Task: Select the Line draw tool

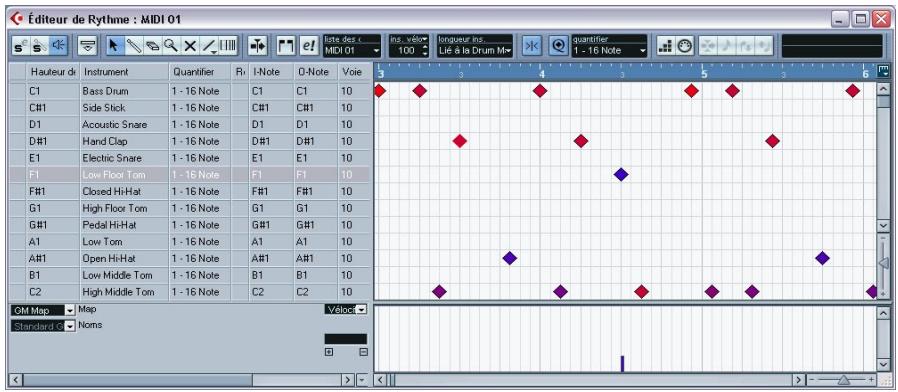Action: (x=210, y=46)
